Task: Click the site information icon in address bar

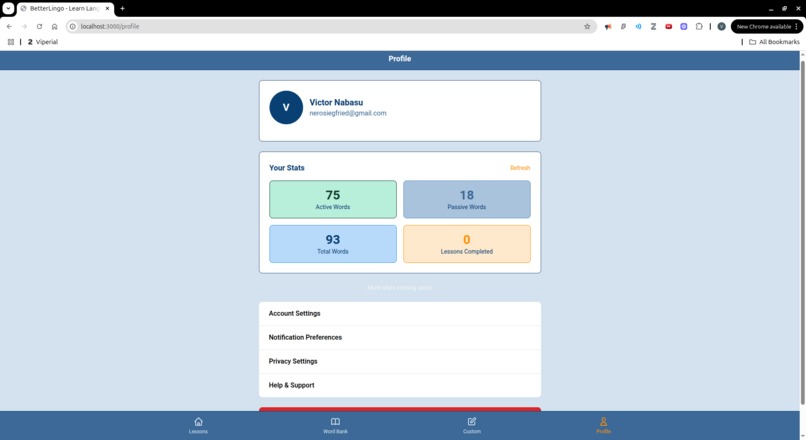Action: (x=73, y=26)
